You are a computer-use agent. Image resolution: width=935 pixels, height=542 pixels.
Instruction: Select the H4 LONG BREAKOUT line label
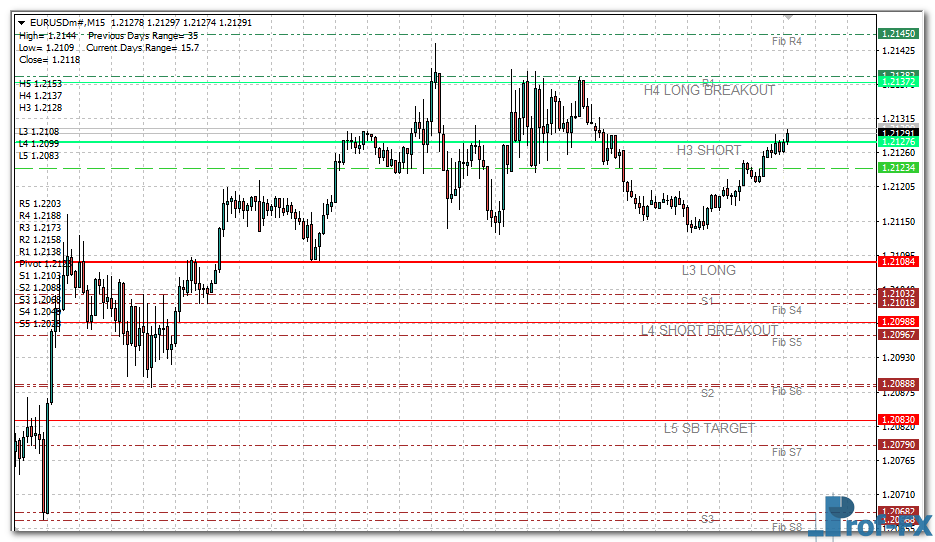click(x=709, y=90)
